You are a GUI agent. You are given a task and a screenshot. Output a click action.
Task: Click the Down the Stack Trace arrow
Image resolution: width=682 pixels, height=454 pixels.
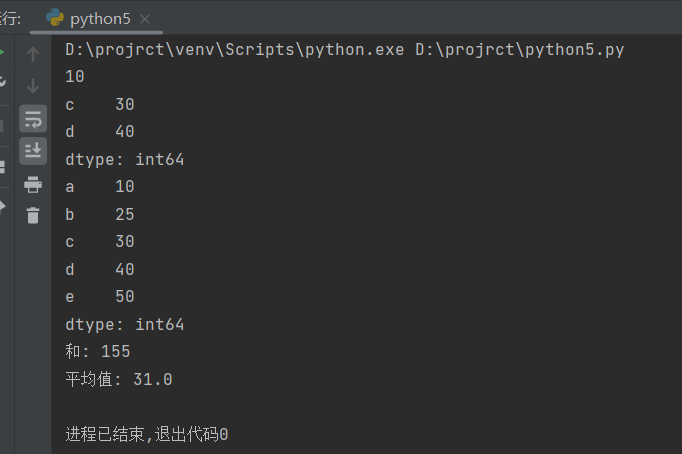tap(33, 86)
